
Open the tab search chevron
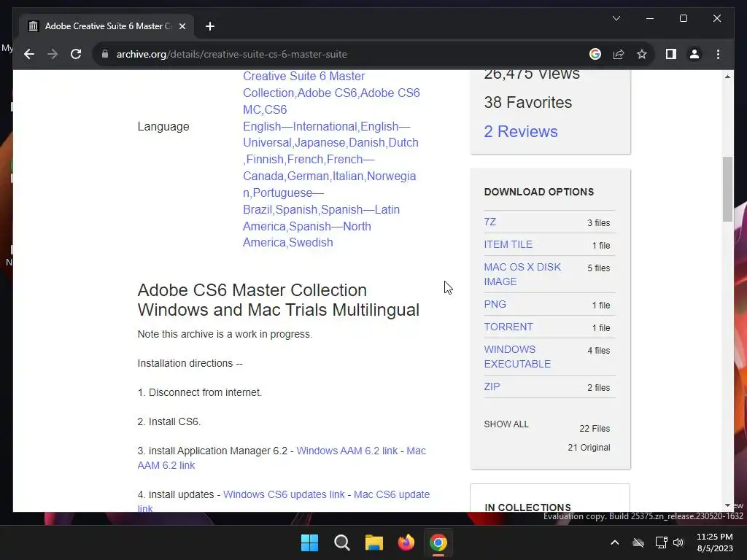[x=616, y=18]
